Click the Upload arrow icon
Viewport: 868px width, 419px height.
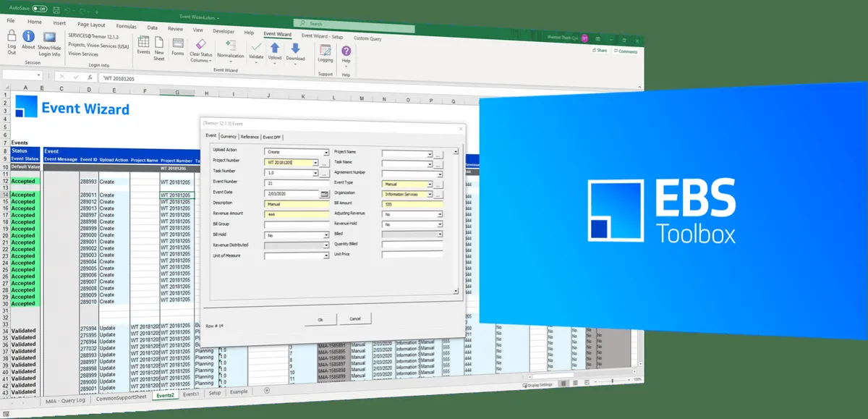(275, 48)
